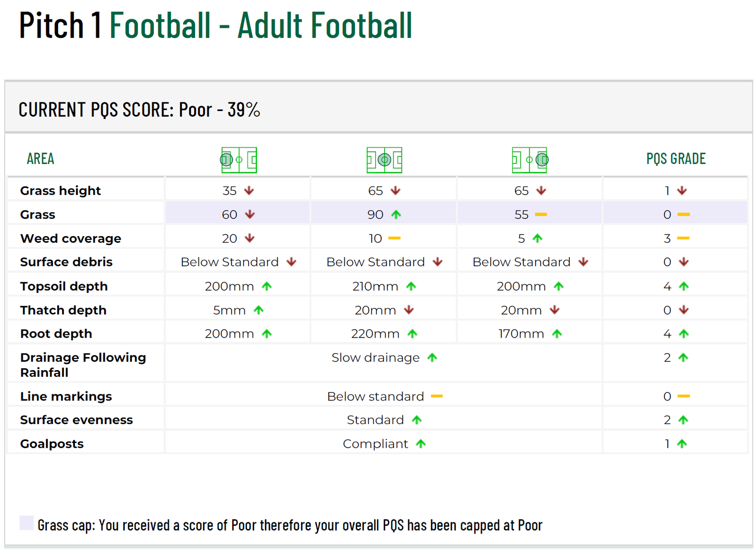
Task: Click the Adult Football title text
Action: pyautogui.click(x=261, y=25)
